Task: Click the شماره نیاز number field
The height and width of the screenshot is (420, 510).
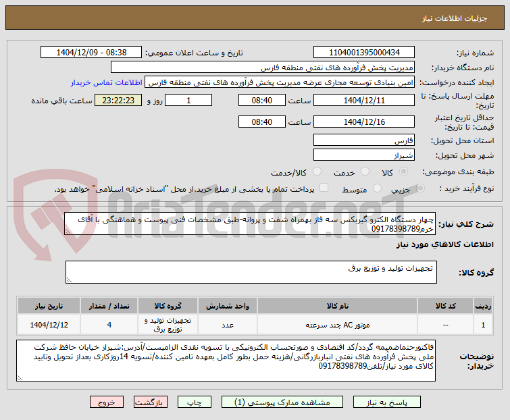Action: (364, 53)
